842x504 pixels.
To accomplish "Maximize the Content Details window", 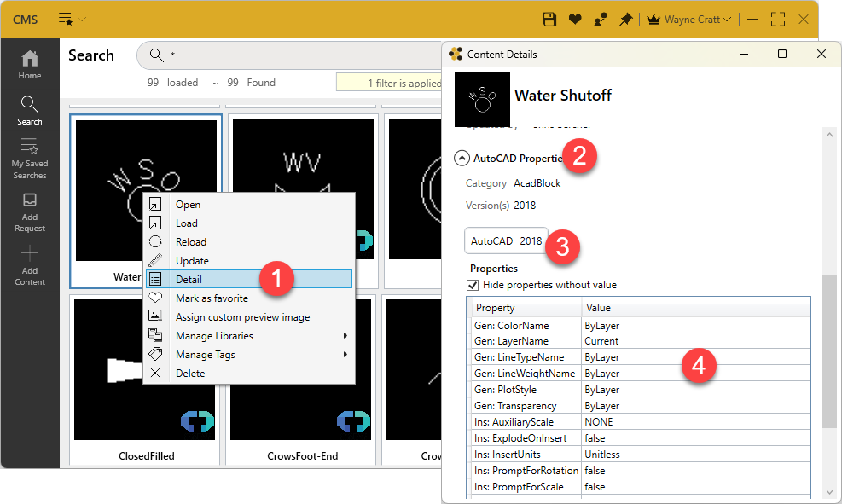I will point(782,55).
